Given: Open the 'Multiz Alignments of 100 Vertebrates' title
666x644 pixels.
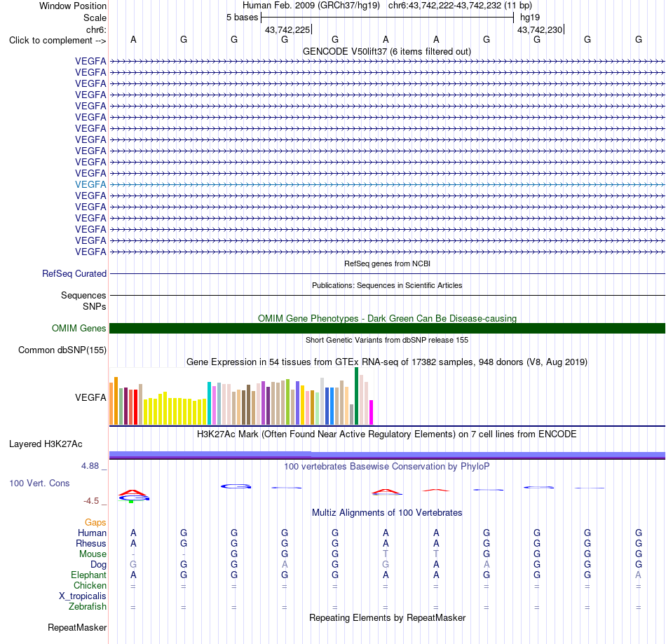Looking at the screenshot, I should pos(387,513).
